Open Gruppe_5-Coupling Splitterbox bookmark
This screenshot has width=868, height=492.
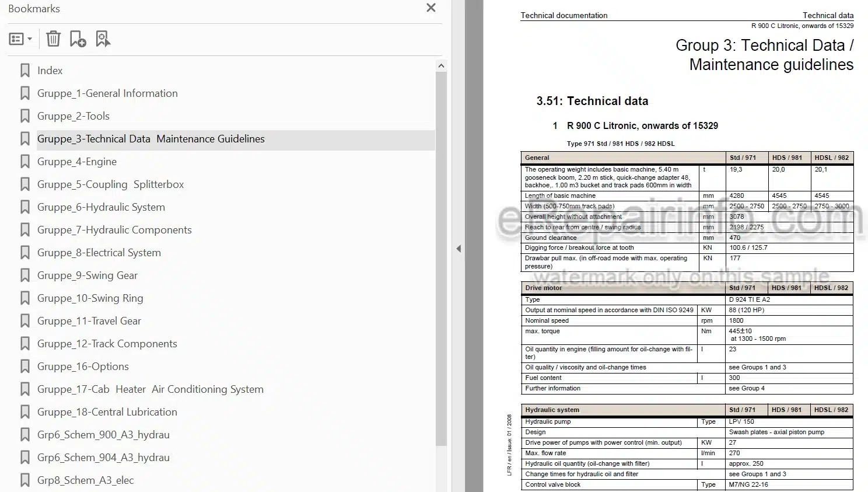tap(111, 184)
